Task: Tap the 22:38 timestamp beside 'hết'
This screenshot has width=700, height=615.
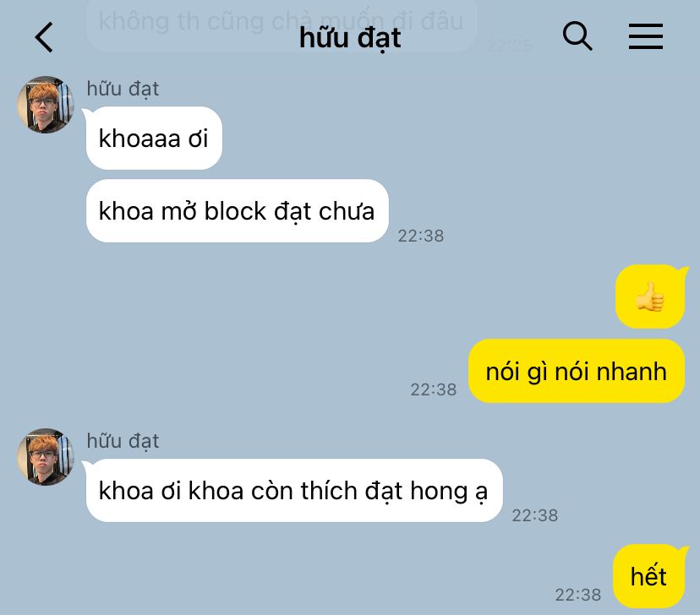Action: pos(578,595)
